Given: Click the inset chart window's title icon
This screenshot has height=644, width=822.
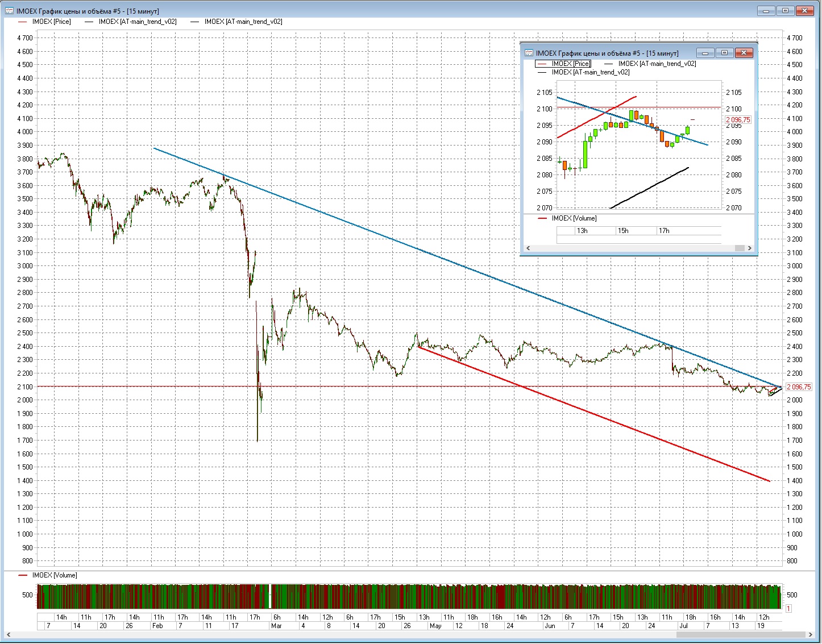Looking at the screenshot, I should click(529, 53).
